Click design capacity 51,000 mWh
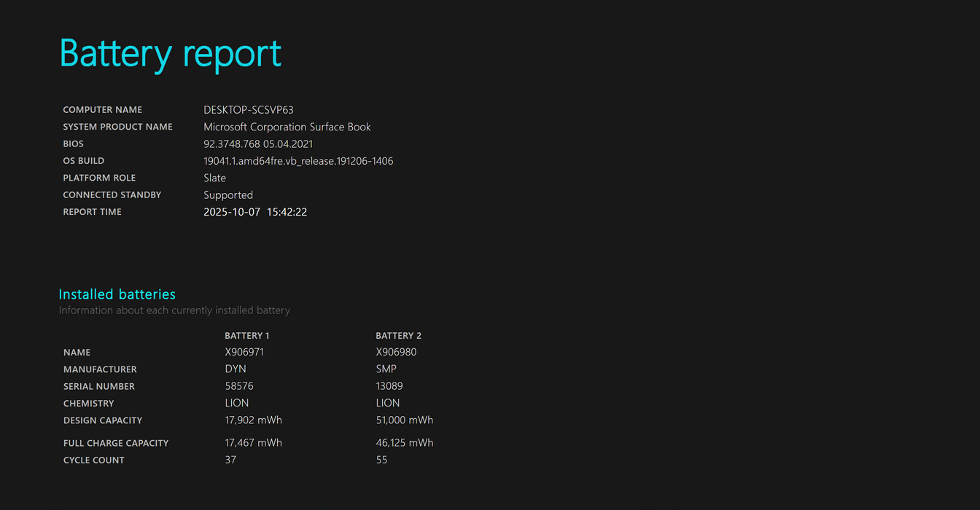This screenshot has height=510, width=980. pyautogui.click(x=405, y=420)
